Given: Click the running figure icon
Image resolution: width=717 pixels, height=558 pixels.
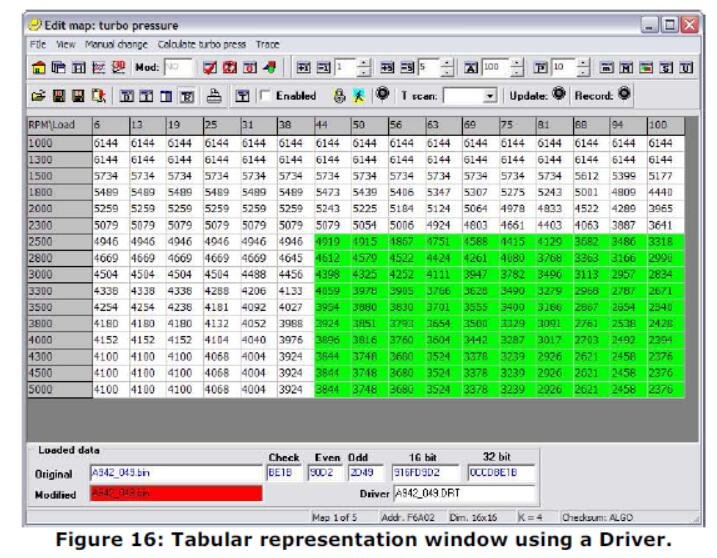Looking at the screenshot, I should pos(358,96).
